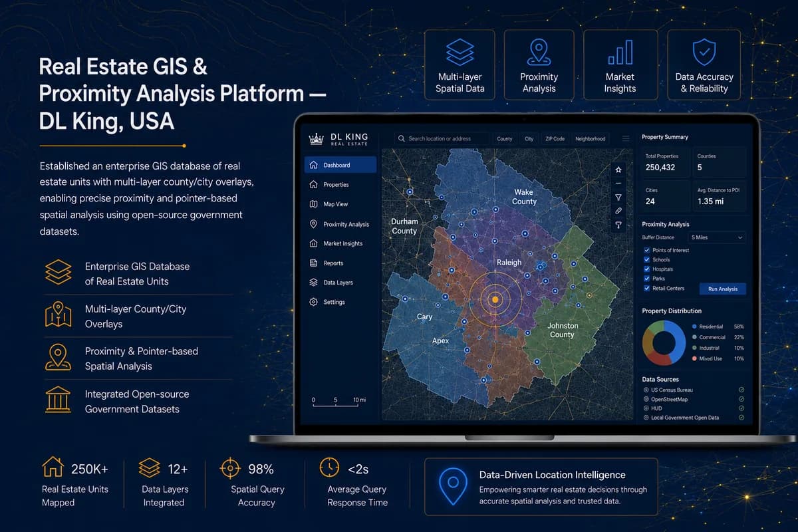798x532 pixels.
Task: Click the Apex label on map
Action: pos(441,340)
